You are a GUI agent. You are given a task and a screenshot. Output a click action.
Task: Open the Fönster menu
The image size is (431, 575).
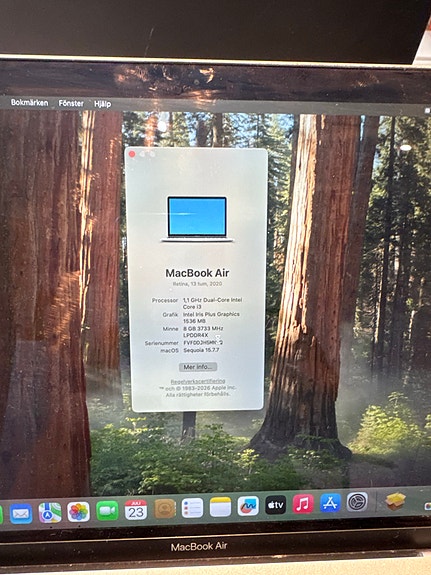(71, 103)
